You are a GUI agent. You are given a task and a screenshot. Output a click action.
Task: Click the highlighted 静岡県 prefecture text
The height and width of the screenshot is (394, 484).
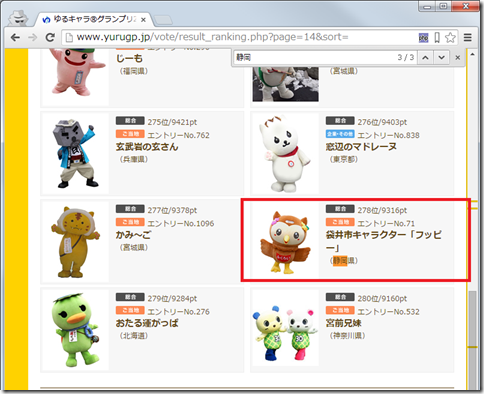click(x=344, y=261)
